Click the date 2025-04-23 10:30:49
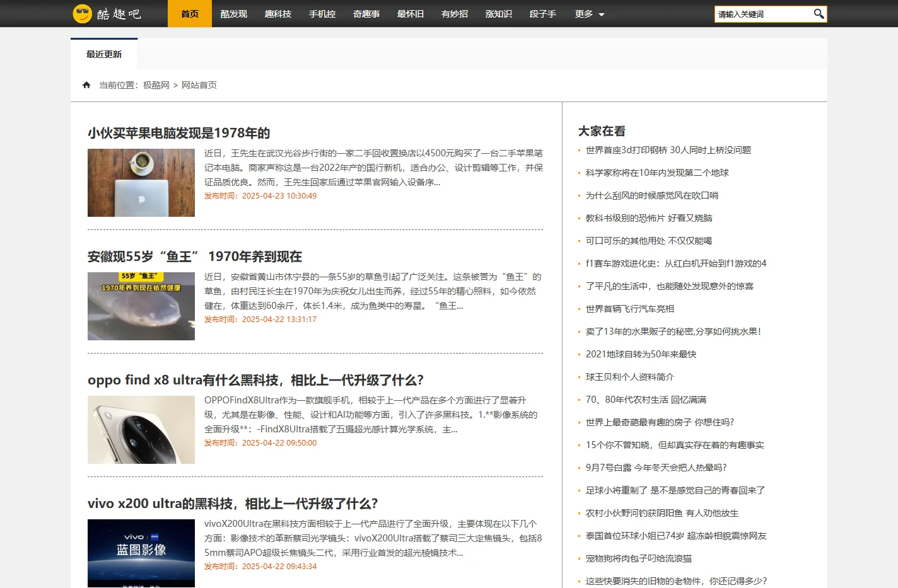The width and height of the screenshot is (898, 588). coord(279,196)
